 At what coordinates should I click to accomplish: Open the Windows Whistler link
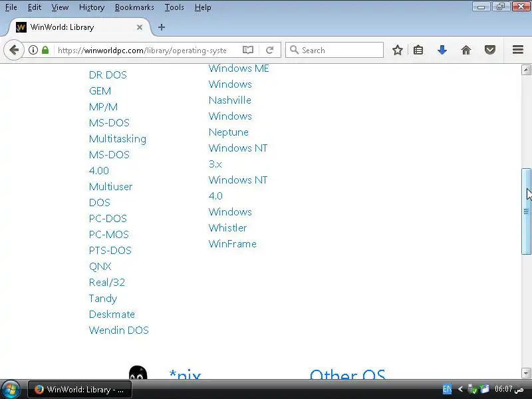coord(230,219)
